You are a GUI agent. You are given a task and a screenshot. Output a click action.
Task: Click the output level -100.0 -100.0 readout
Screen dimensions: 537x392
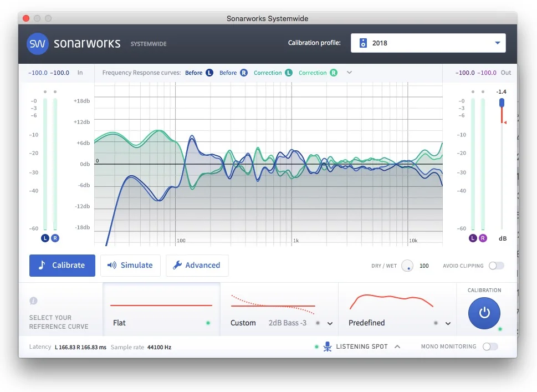pyautogui.click(x=475, y=73)
